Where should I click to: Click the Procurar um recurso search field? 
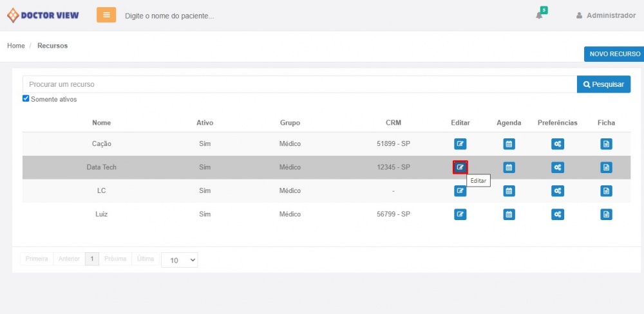point(299,84)
